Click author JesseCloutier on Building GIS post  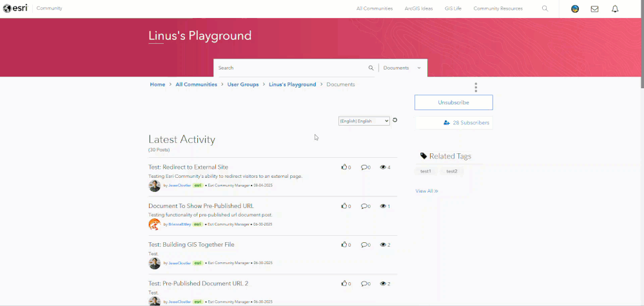point(180,263)
